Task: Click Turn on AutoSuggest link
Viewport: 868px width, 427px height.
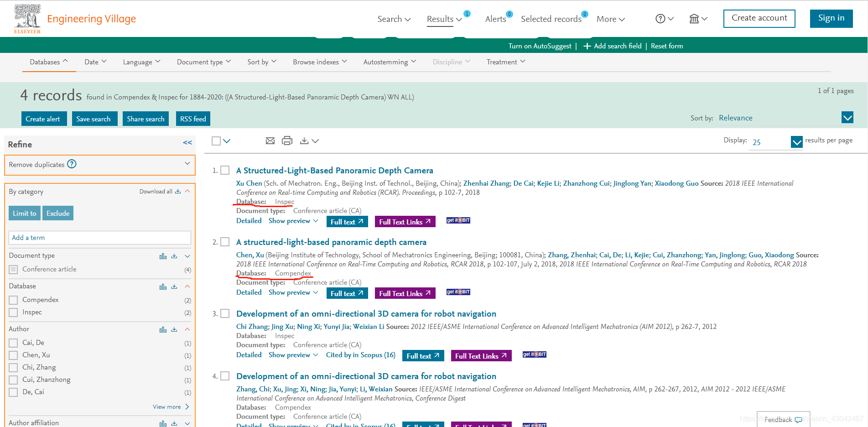Action: point(540,46)
